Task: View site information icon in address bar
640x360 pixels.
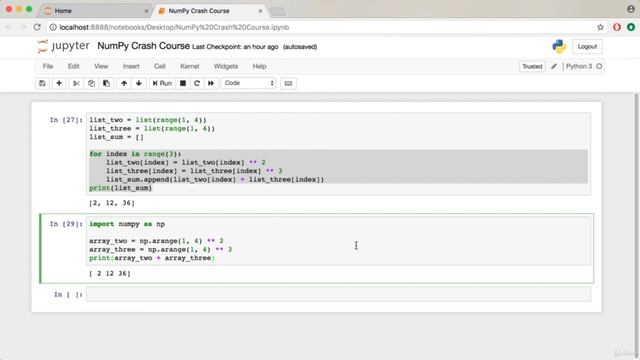Action: pyautogui.click(x=53, y=27)
